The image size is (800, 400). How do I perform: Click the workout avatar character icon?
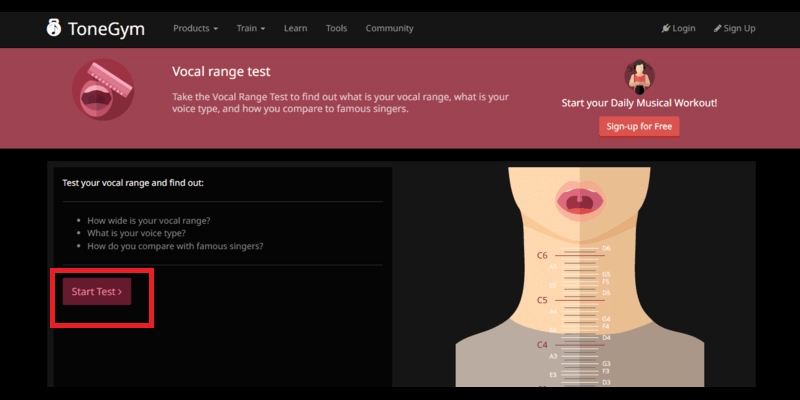639,78
